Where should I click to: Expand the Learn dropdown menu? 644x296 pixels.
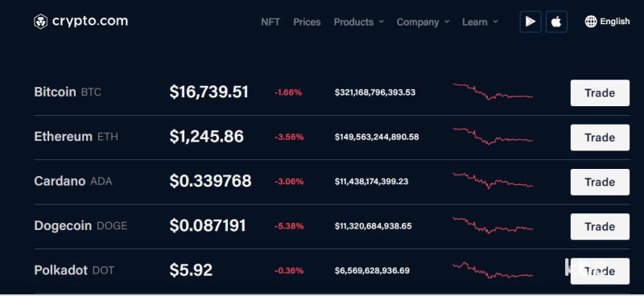pos(480,22)
